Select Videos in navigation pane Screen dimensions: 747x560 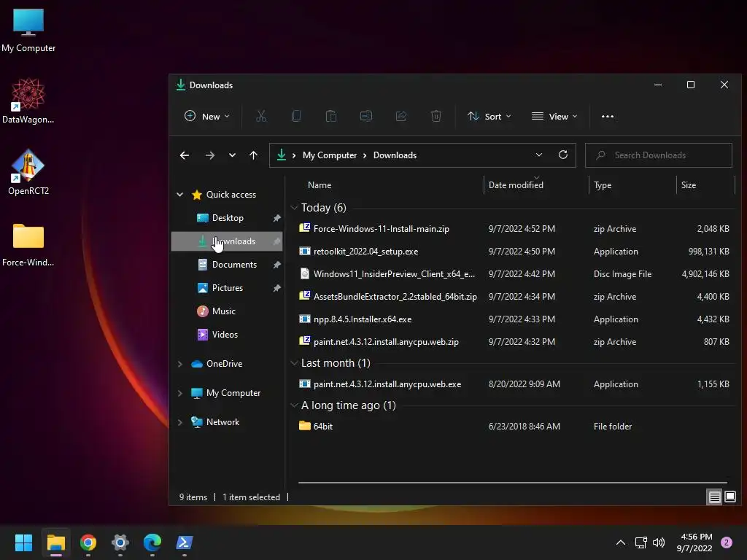pyautogui.click(x=228, y=334)
